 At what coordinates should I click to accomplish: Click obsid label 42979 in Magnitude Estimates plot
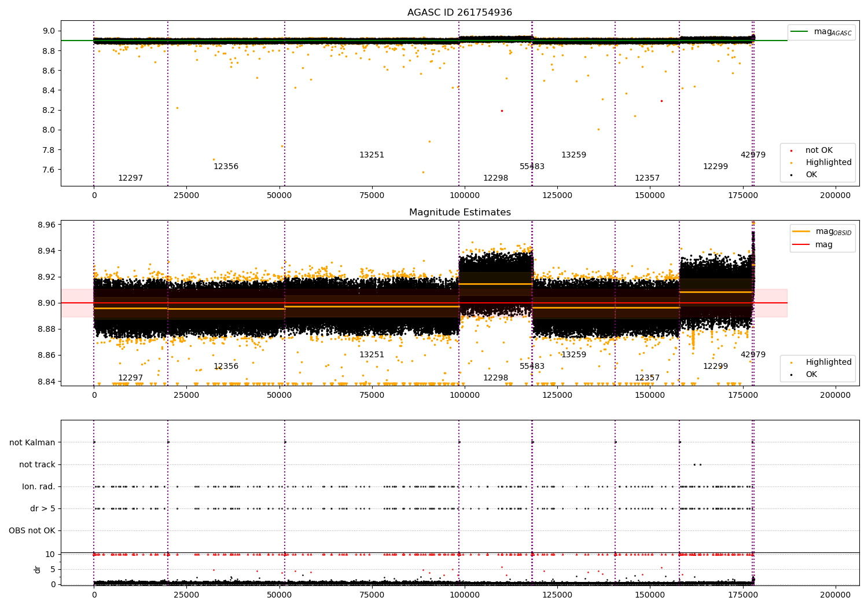coord(753,355)
